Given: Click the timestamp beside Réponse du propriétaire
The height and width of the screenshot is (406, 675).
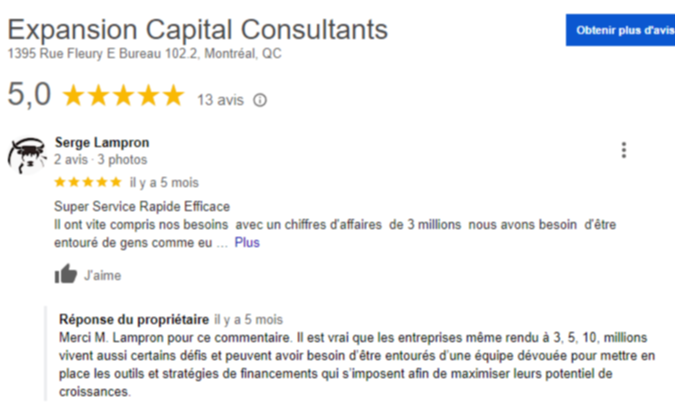Looking at the screenshot, I should pyautogui.click(x=249, y=320).
